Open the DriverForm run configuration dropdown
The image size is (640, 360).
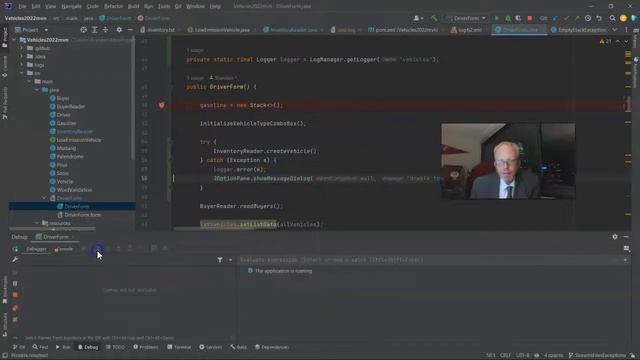466,18
